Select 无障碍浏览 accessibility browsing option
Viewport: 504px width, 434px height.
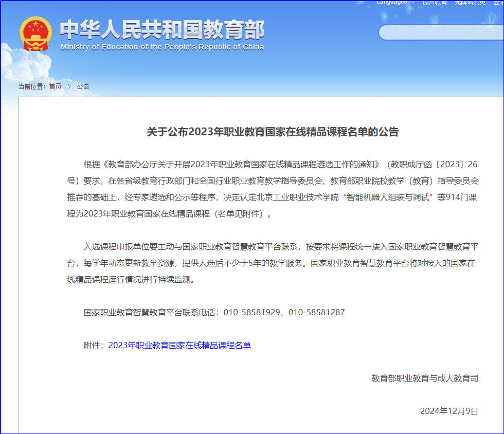[x=470, y=2]
